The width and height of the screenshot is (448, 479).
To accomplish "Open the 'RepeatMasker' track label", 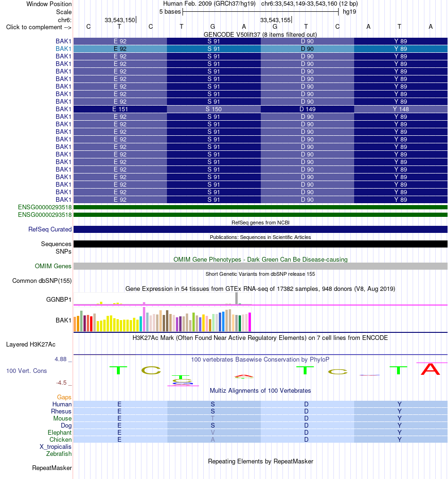I will (x=52, y=468).
